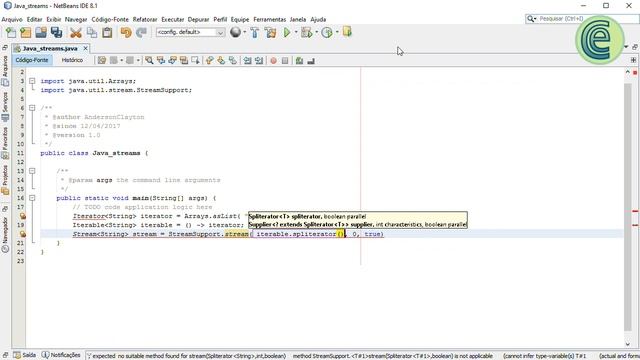Open the Ferramentas menu
Screen dimensions: 640x360
click(269, 19)
